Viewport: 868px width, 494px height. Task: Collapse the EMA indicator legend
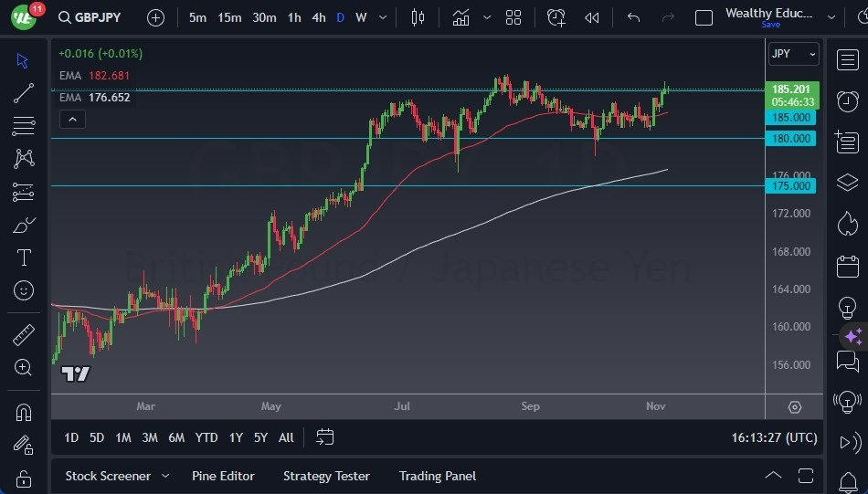pyautogui.click(x=72, y=119)
